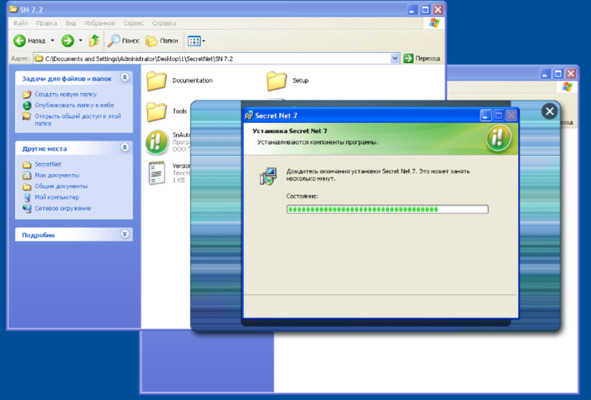Viewport: 591px width, 400px height.
Task: Close the autorun splash with round X
Action: click(x=550, y=111)
